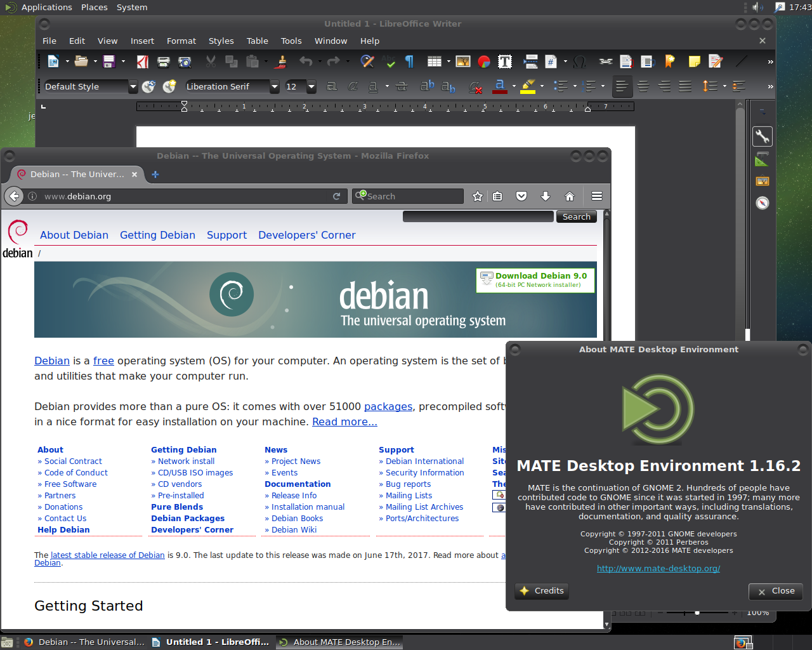The width and height of the screenshot is (812, 650).
Task: Toggle automatic spell checking in Writer
Action: tap(390, 62)
